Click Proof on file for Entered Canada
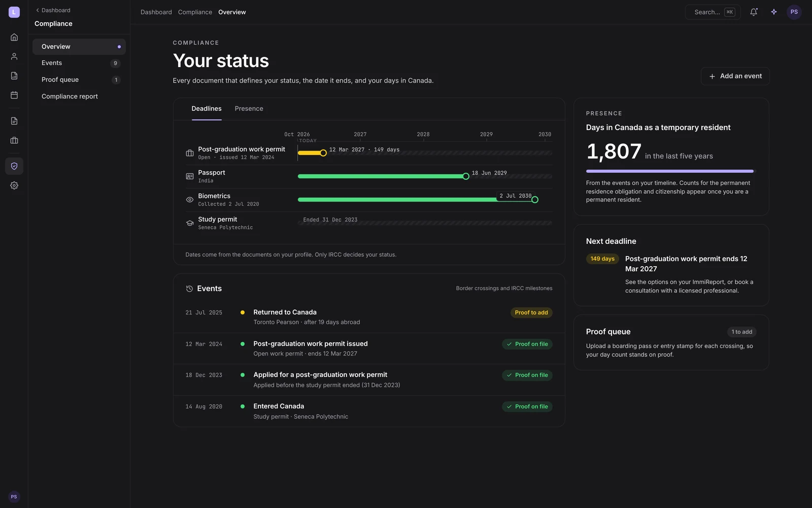This screenshot has height=508, width=812. point(527,406)
